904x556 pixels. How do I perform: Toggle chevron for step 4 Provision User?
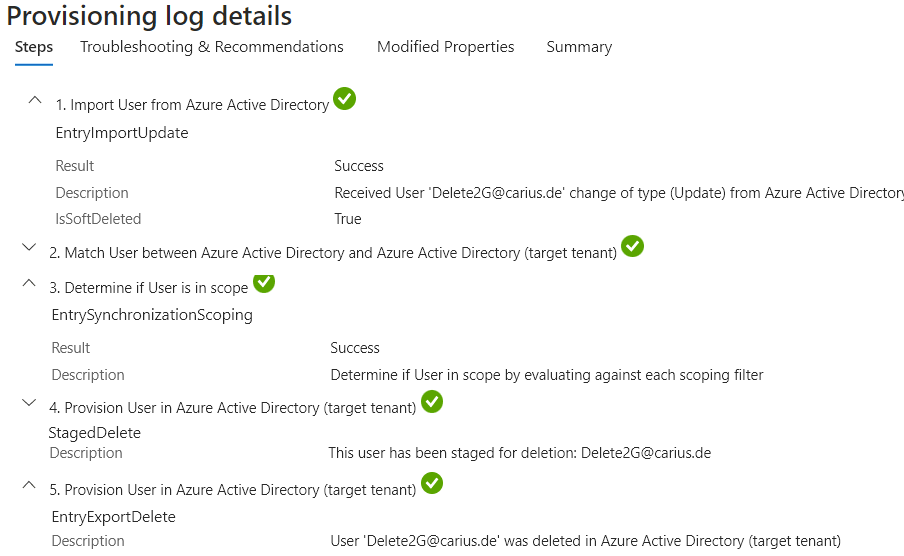click(x=29, y=403)
